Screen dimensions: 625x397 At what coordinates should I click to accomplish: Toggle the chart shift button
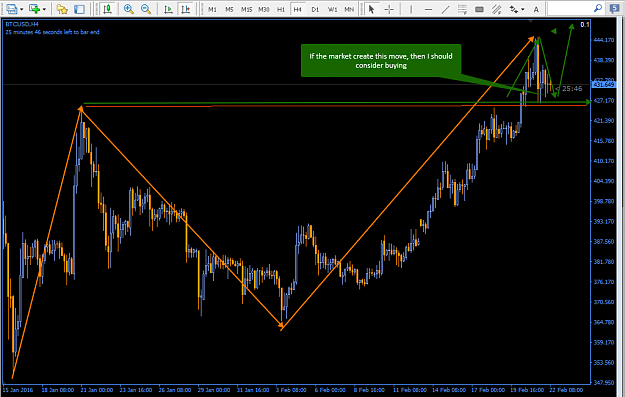coord(185,9)
